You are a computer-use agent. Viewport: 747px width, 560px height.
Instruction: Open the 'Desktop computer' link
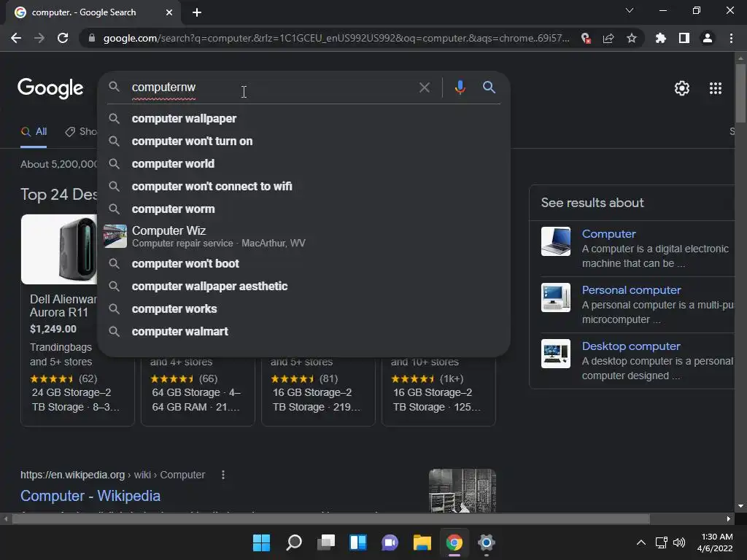631,346
